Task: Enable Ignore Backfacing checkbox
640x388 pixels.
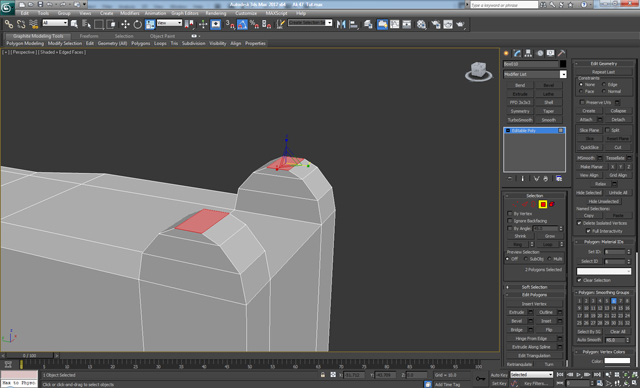Action: point(510,221)
